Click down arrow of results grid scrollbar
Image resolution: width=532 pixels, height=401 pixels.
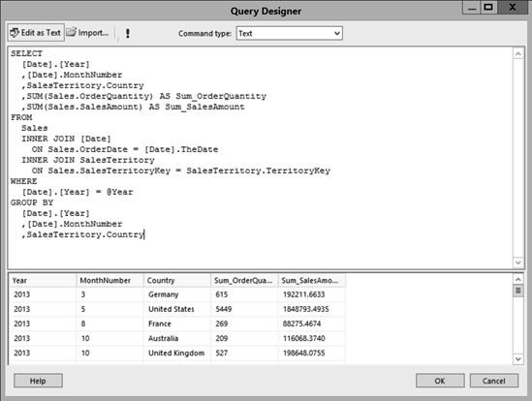point(517,359)
